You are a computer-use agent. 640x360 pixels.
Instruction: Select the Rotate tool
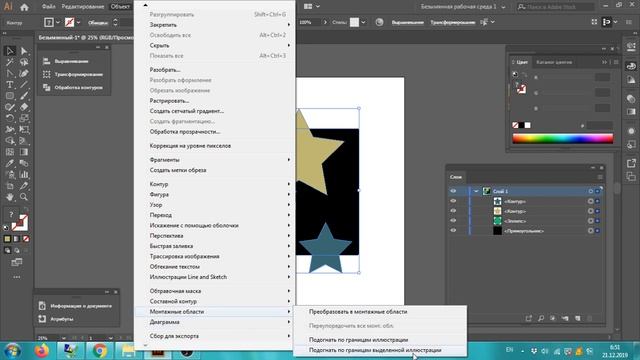coord(10,118)
